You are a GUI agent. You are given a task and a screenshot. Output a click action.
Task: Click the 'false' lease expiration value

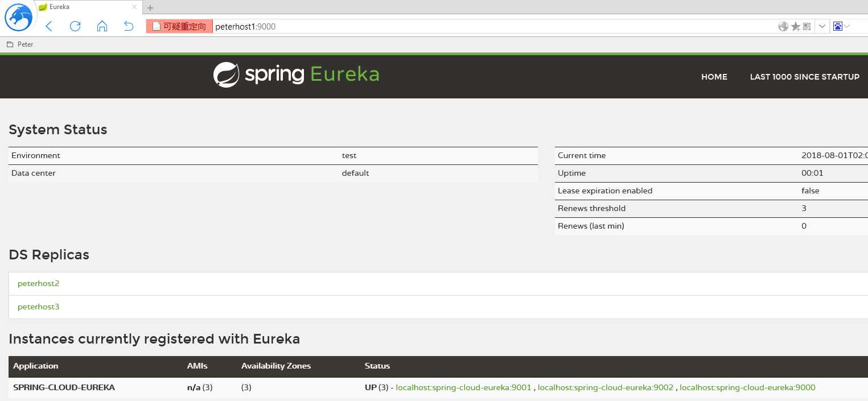click(811, 191)
